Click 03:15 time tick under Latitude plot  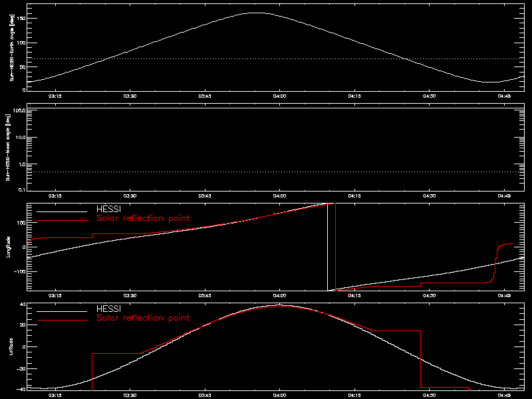[x=55, y=395]
